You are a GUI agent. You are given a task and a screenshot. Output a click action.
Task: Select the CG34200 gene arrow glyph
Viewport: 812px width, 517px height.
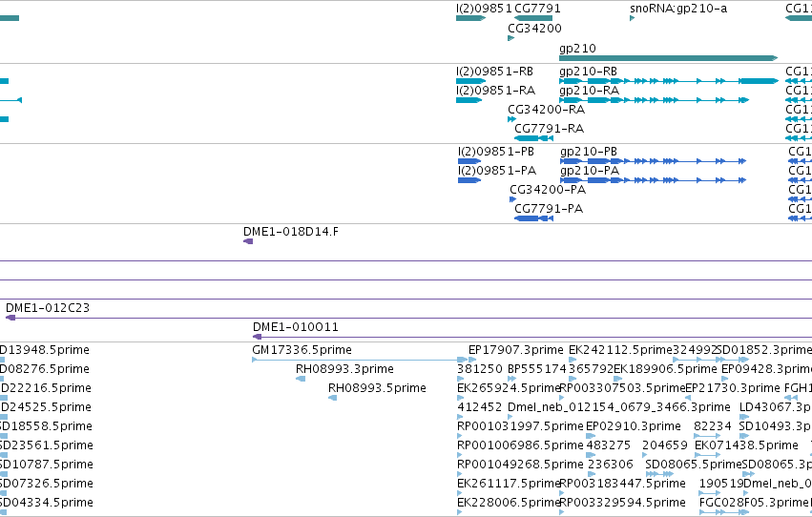pos(511,38)
